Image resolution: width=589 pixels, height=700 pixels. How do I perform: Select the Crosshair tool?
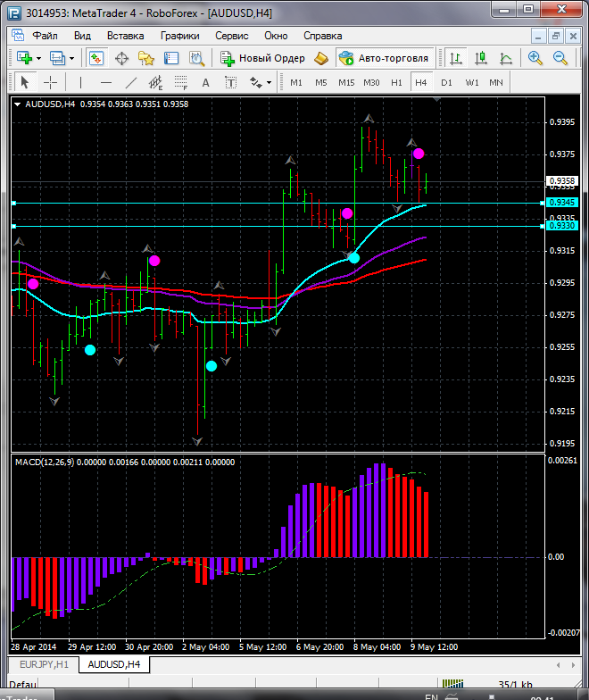tap(50, 82)
